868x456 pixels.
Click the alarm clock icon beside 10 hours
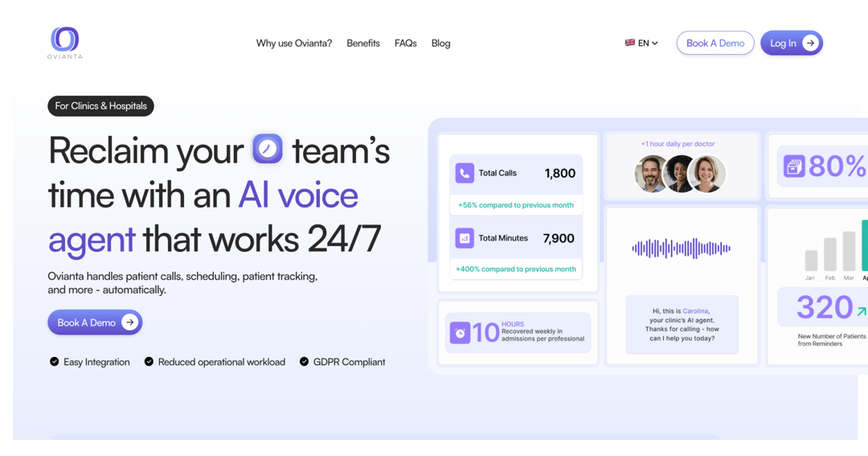click(460, 333)
